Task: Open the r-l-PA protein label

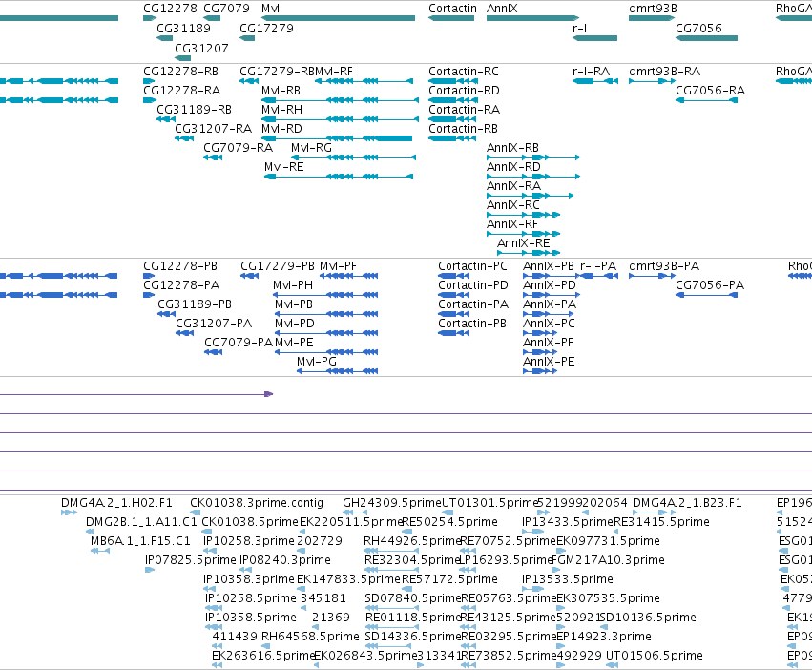Action: (x=598, y=266)
